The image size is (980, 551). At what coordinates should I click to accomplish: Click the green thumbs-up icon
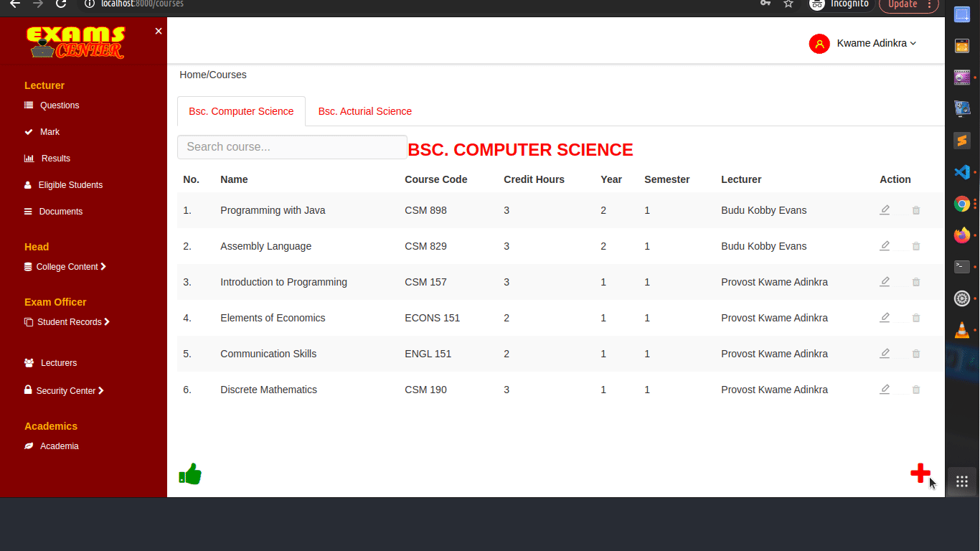[x=190, y=474]
